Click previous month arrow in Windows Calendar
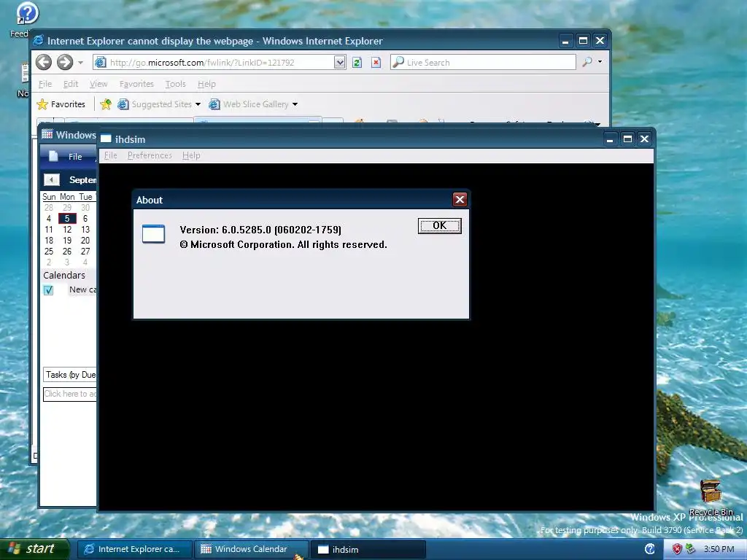 (x=52, y=179)
